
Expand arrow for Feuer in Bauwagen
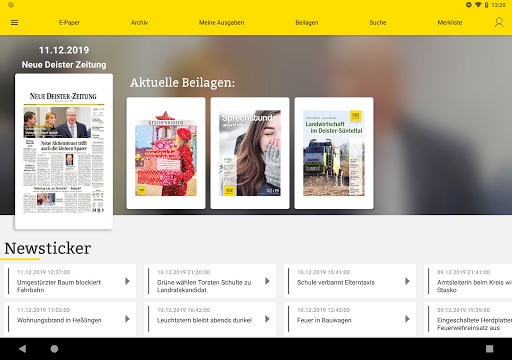click(407, 319)
